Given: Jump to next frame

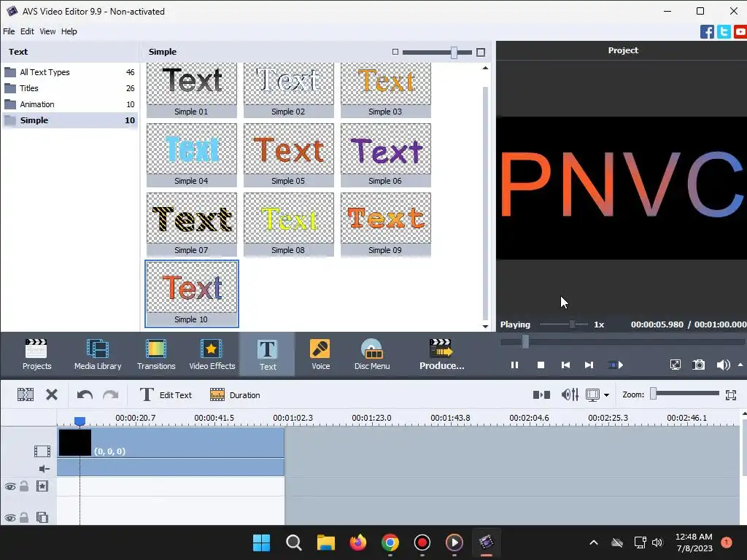Looking at the screenshot, I should (589, 365).
